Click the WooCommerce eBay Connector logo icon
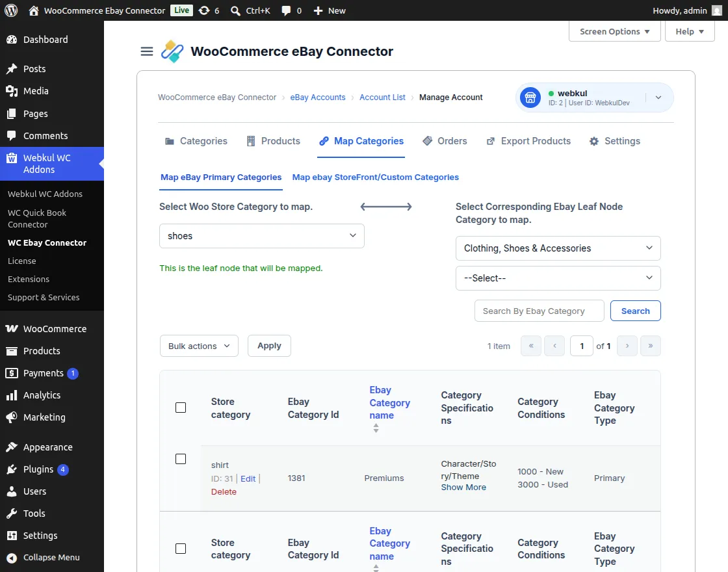The image size is (728, 572). pyautogui.click(x=172, y=51)
